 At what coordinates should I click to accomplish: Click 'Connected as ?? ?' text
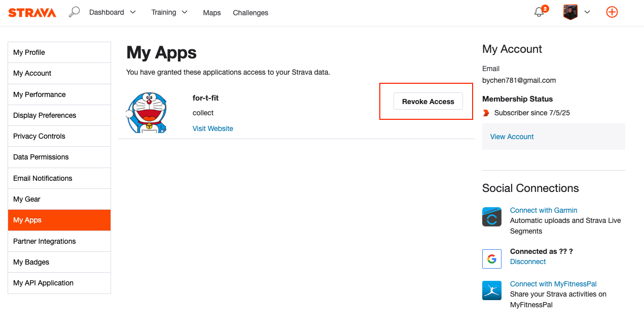(x=542, y=251)
